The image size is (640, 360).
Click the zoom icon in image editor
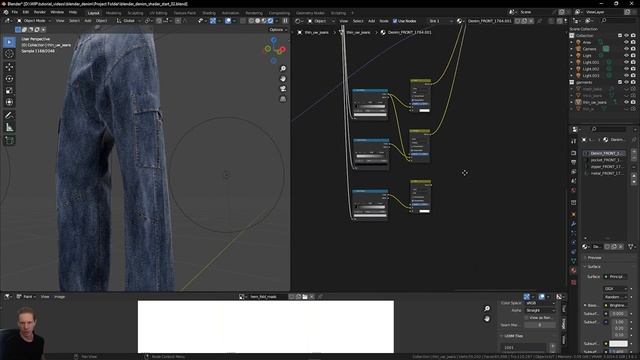487,309
